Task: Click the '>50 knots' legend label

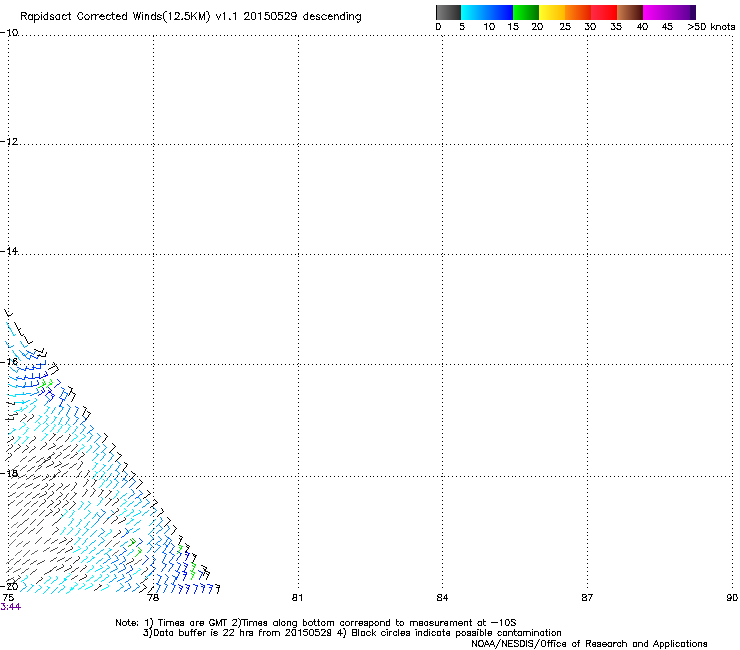Action: 711,27
